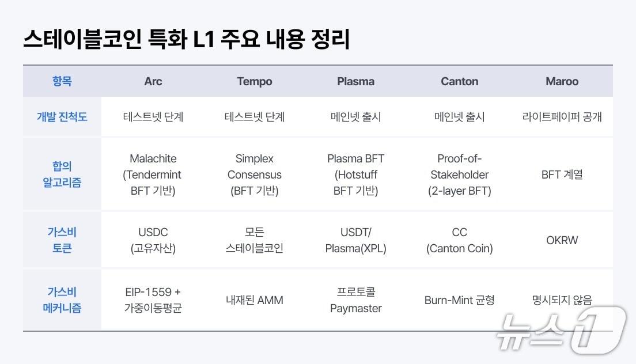Click the title 스테이블코인 특화 L1 주요 내용 정리
The image size is (636, 364).
tap(187, 40)
